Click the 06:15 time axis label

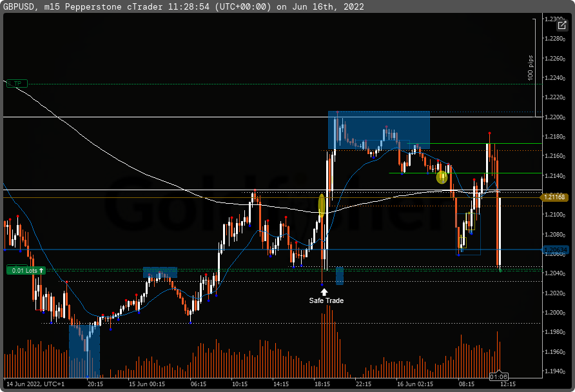click(199, 384)
